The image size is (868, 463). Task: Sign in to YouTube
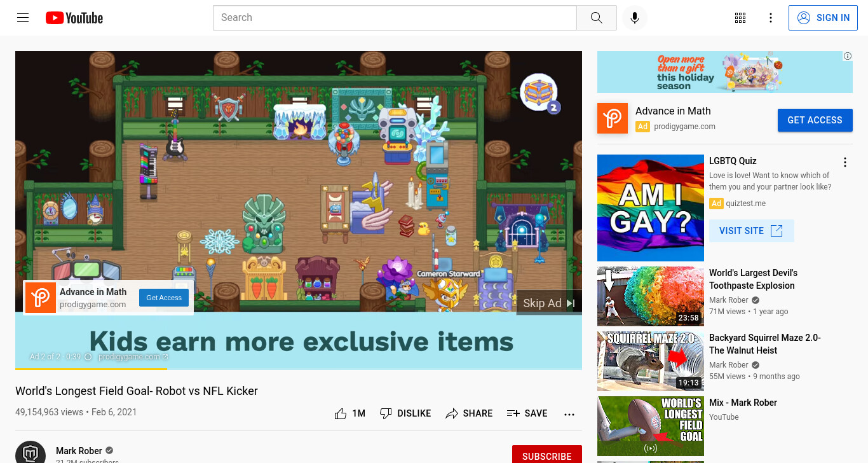(824, 18)
